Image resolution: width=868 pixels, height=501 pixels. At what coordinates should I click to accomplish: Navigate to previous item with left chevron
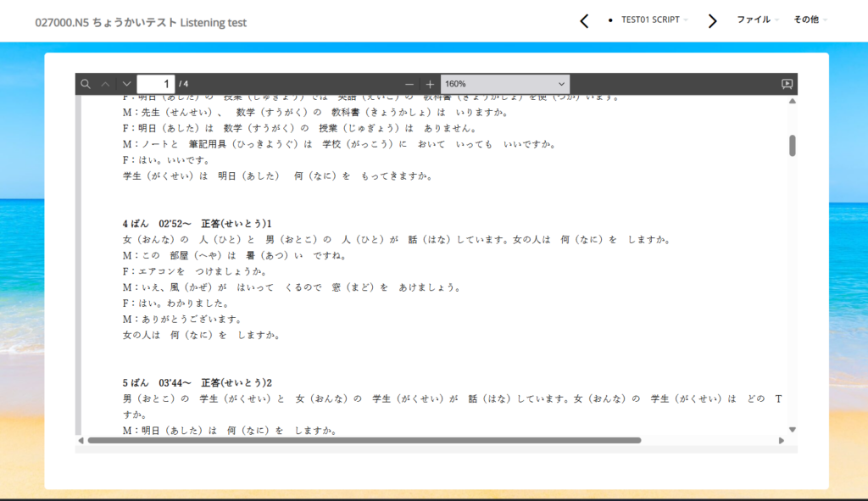coord(584,21)
